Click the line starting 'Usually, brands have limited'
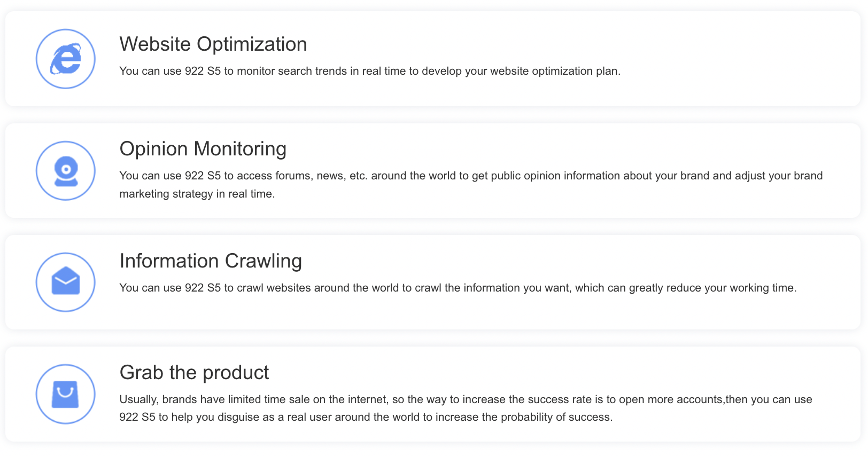This screenshot has height=456, width=868. pos(465,399)
